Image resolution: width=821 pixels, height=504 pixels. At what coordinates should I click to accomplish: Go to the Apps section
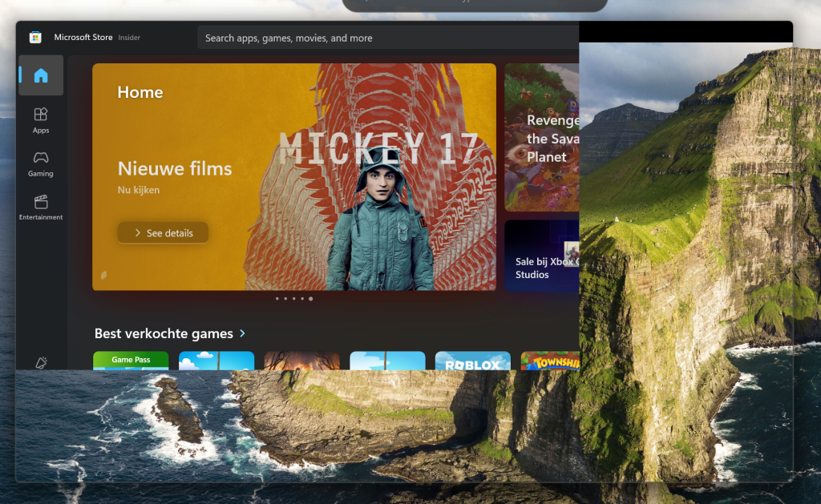[x=41, y=120]
